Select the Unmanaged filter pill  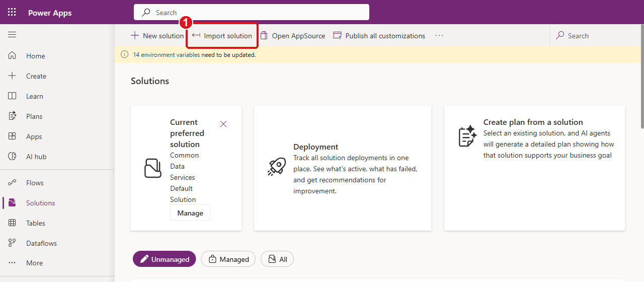(x=165, y=259)
